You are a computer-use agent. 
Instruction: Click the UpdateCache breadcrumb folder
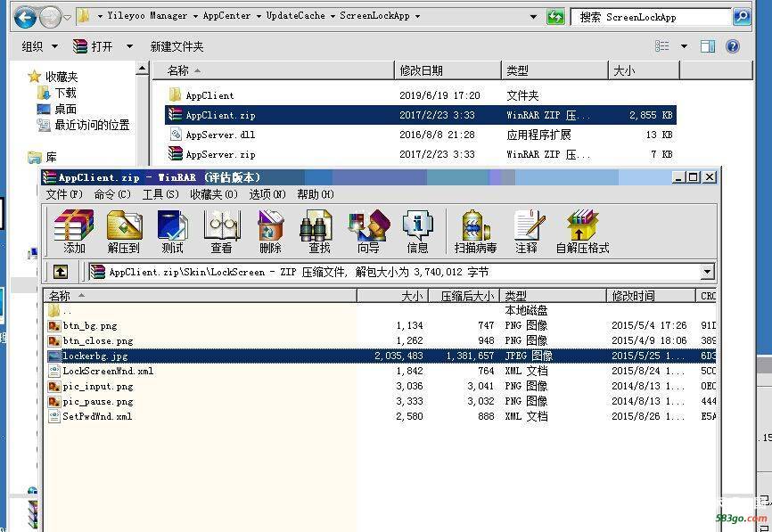295,16
